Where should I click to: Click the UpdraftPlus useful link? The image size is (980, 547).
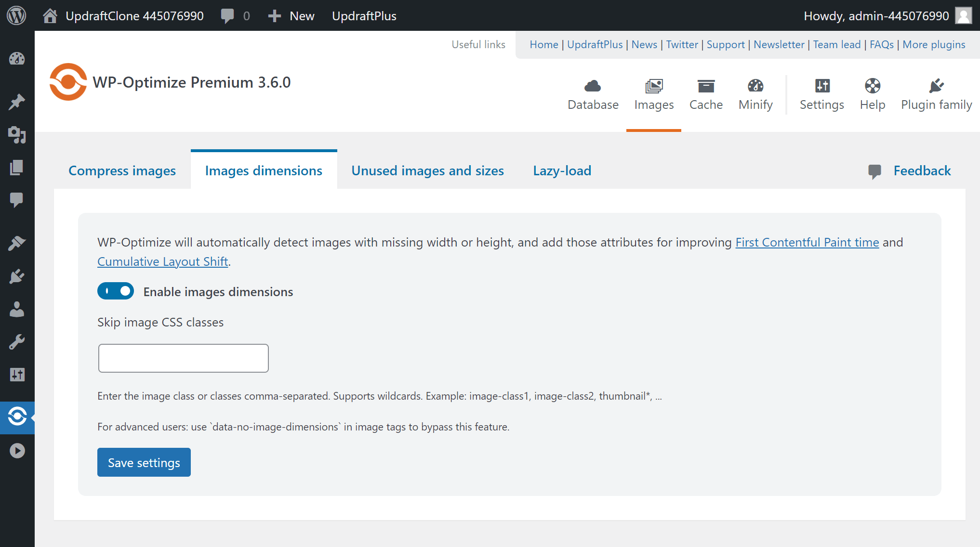[595, 44]
